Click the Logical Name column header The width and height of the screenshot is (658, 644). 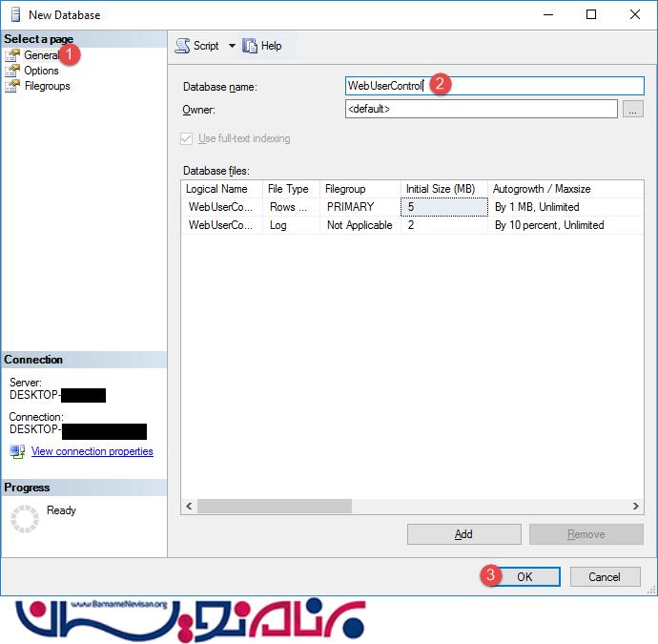point(222,189)
